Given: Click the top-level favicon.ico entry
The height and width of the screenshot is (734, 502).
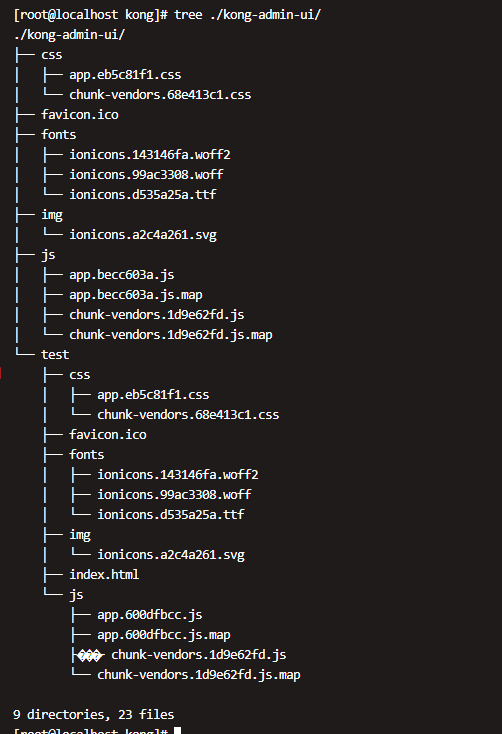Looking at the screenshot, I should pyautogui.click(x=80, y=115).
